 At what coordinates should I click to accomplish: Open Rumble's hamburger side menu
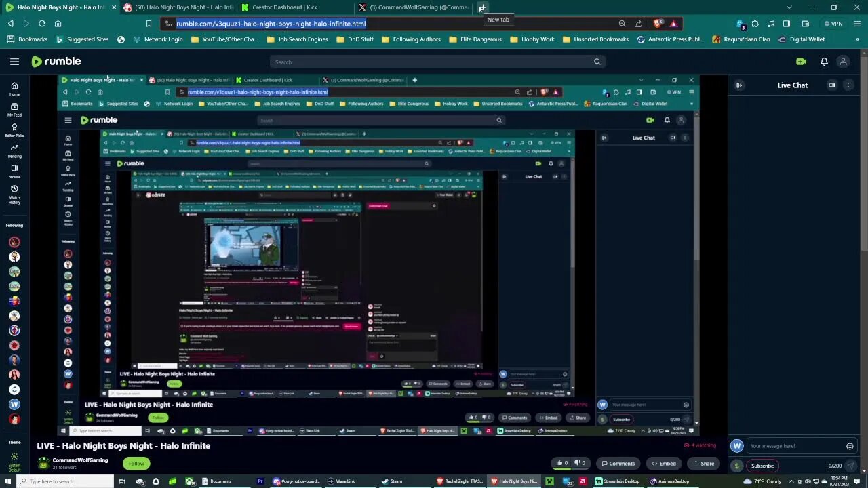tap(14, 62)
